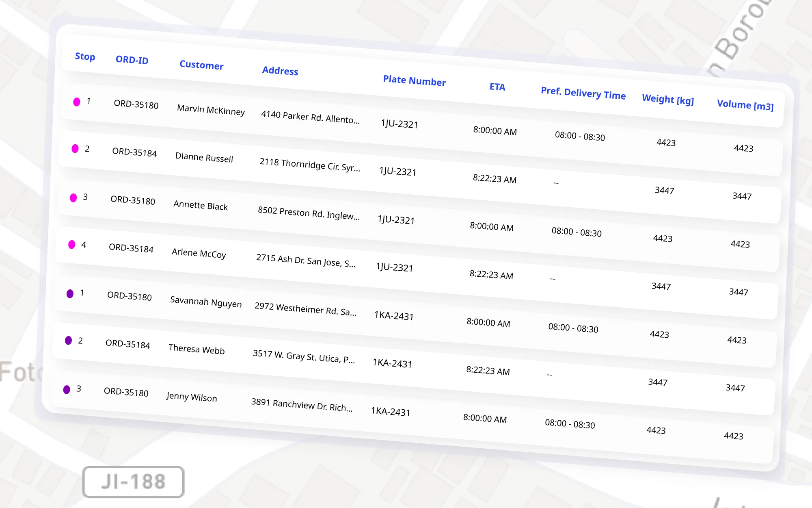Click JI-188 road marker on map
812x508 pixels.
click(x=133, y=482)
